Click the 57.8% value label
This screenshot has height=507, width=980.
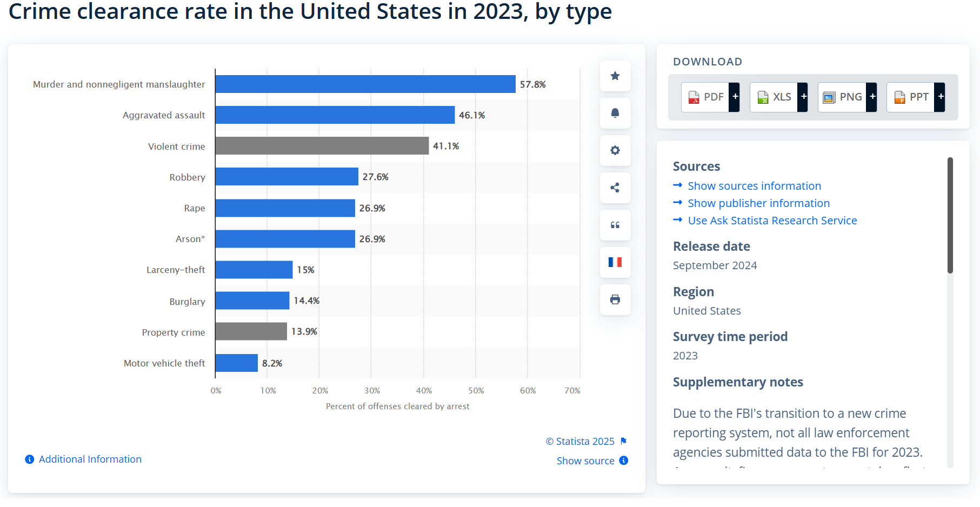click(x=533, y=84)
